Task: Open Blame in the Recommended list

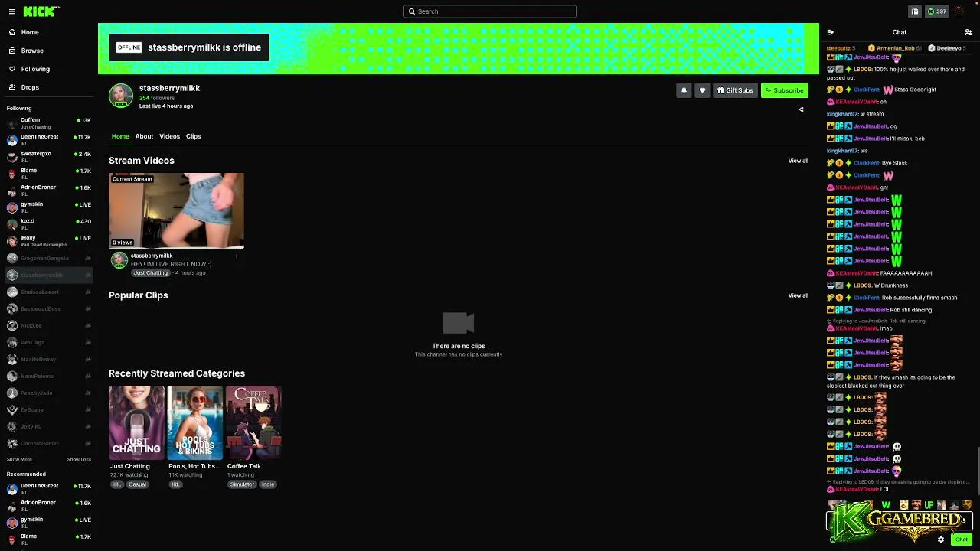Action: pyautogui.click(x=47, y=540)
